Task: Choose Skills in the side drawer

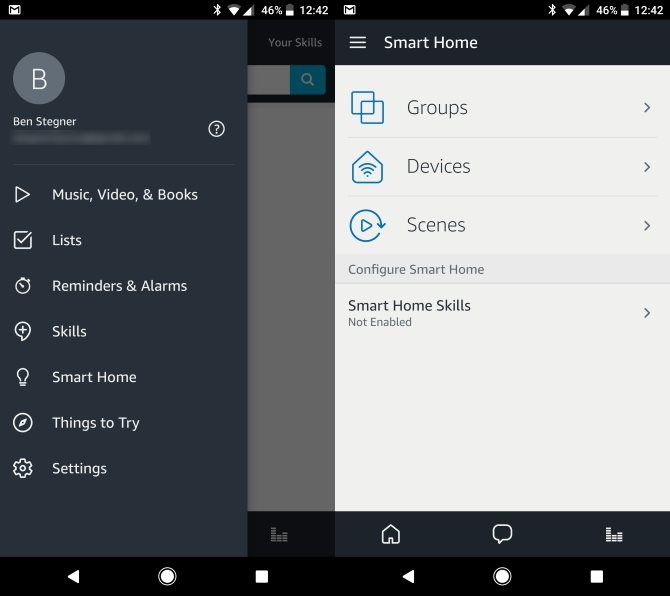Action: click(123, 331)
